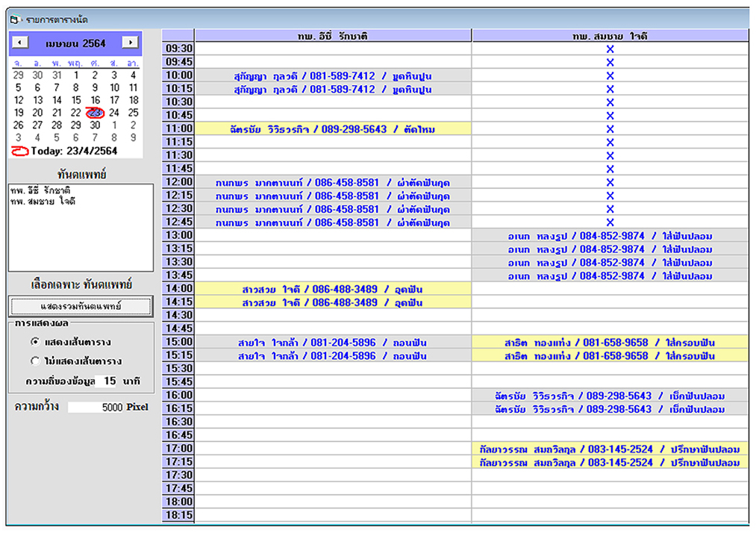Select the circled date 23 in calendar
This screenshot has width=756, height=533.
click(95, 113)
